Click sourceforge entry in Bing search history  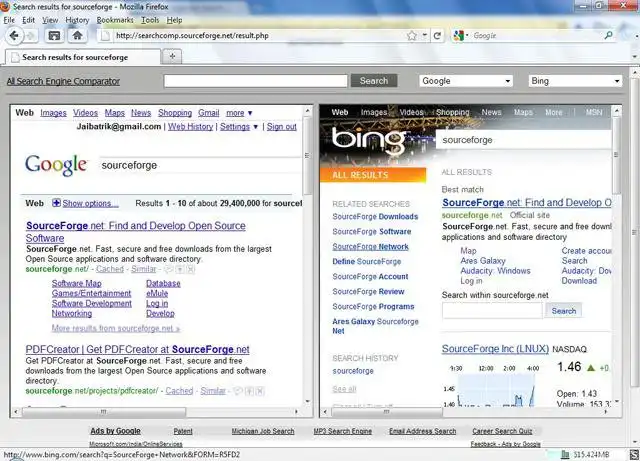(353, 371)
